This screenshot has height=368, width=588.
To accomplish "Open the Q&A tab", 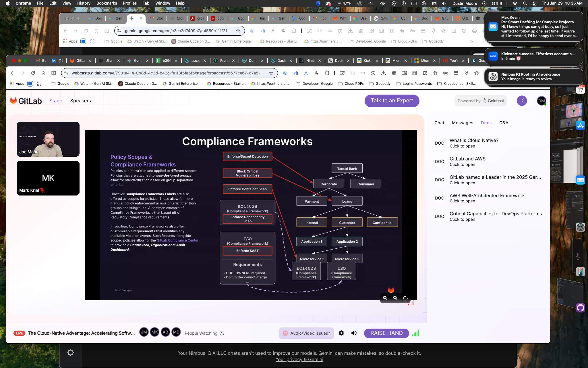I will 504,123.
